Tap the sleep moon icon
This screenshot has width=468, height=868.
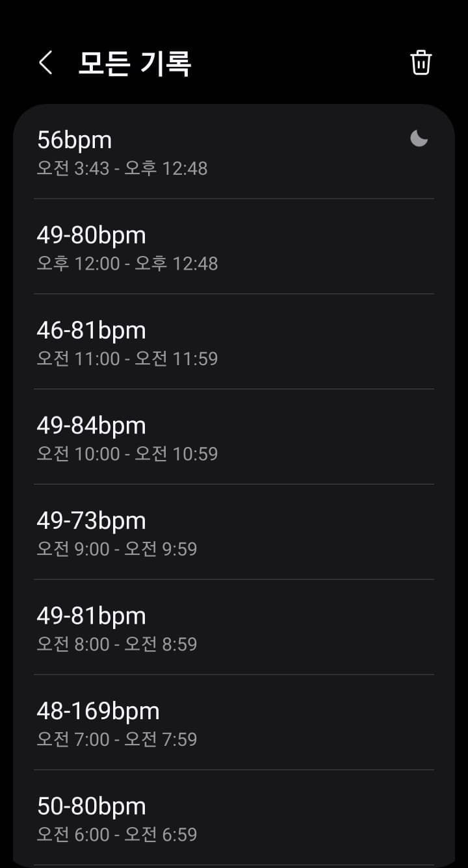419,138
